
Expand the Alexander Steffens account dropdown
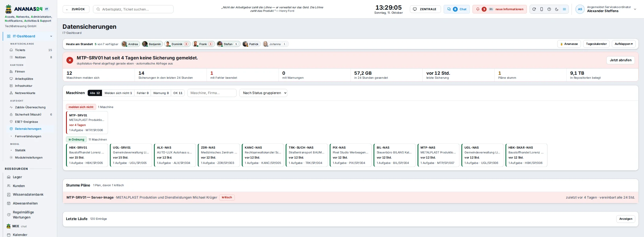(635, 9)
